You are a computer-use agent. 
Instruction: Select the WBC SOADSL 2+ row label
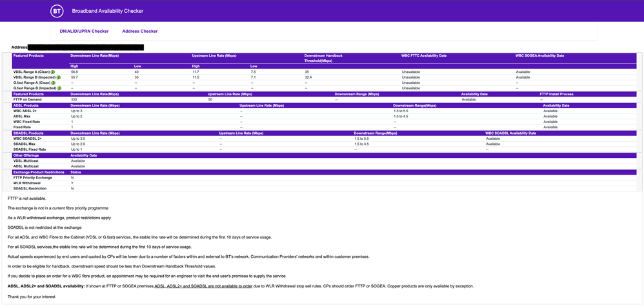(27, 139)
